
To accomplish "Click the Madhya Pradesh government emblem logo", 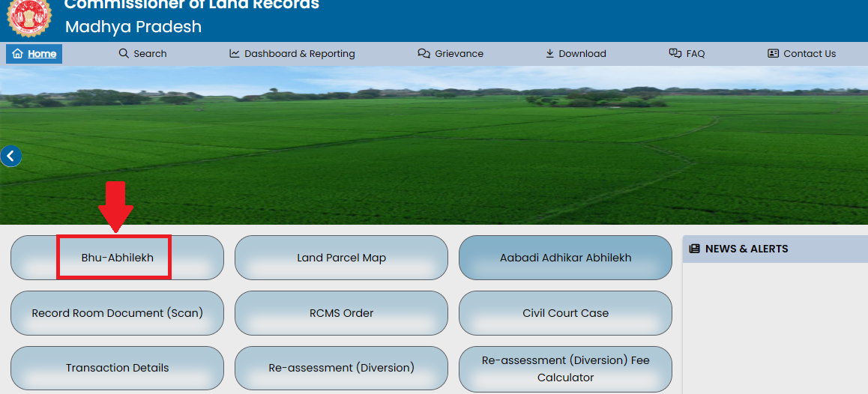I will pyautogui.click(x=29, y=16).
